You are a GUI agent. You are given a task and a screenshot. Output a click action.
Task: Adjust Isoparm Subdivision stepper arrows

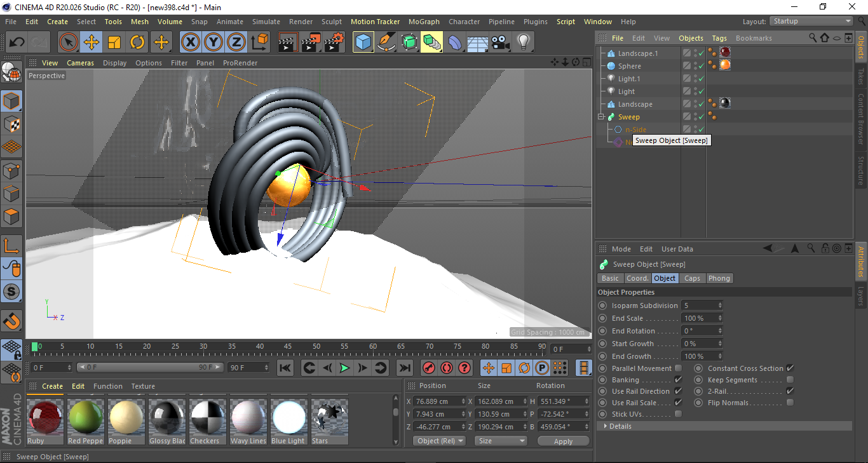point(720,305)
